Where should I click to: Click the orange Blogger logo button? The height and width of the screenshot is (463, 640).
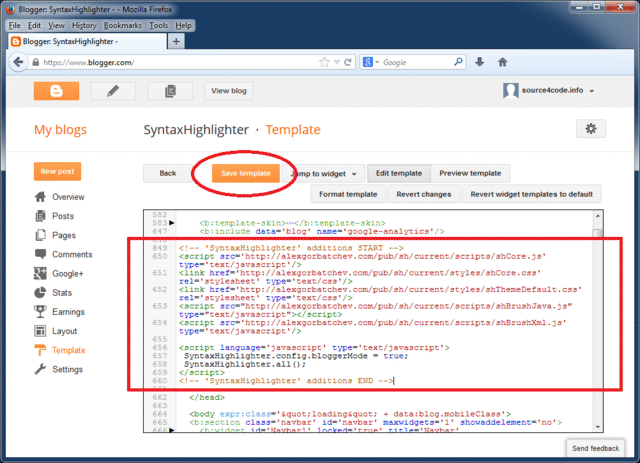(x=56, y=91)
